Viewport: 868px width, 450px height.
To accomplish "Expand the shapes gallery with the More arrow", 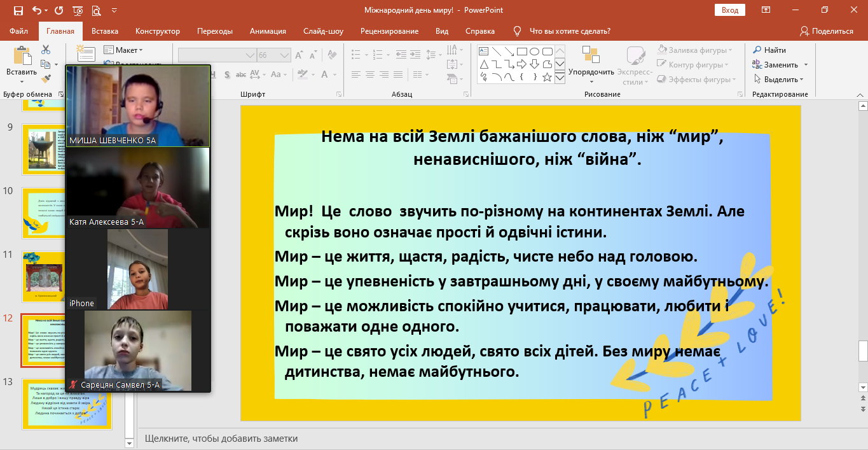I will 560,78.
